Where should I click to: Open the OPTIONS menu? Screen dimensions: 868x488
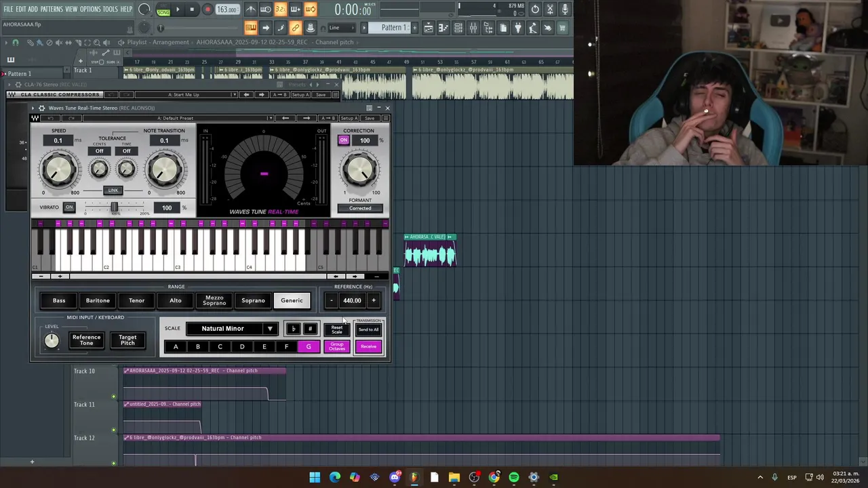pos(90,9)
